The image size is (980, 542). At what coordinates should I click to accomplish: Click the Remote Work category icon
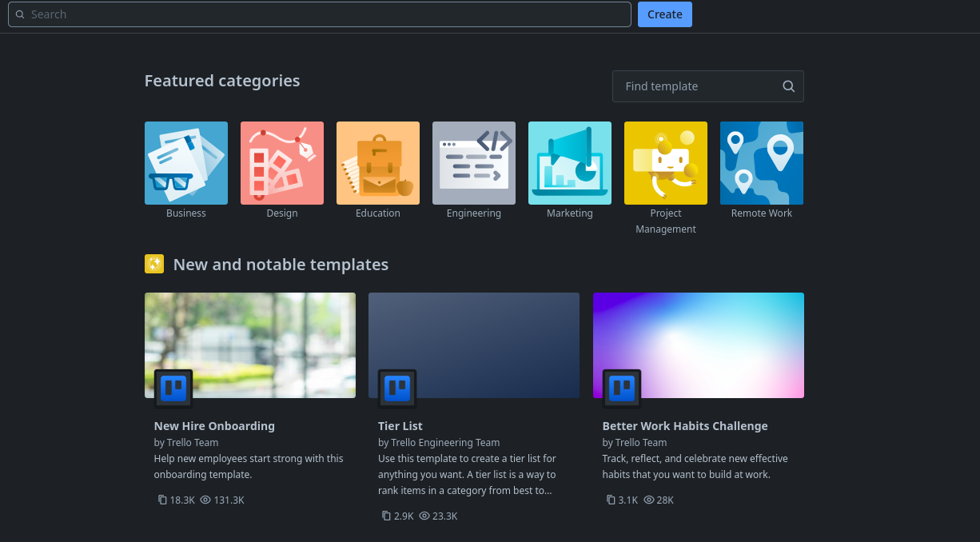[x=761, y=162]
